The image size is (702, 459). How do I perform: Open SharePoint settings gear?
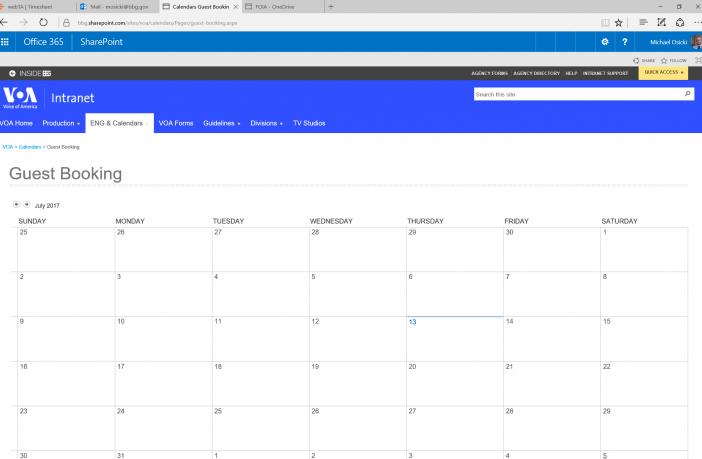pos(604,42)
